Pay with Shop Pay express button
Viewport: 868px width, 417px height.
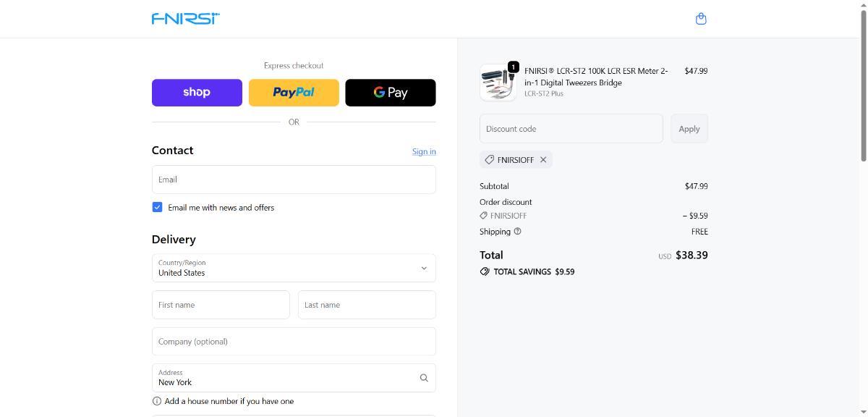(197, 93)
